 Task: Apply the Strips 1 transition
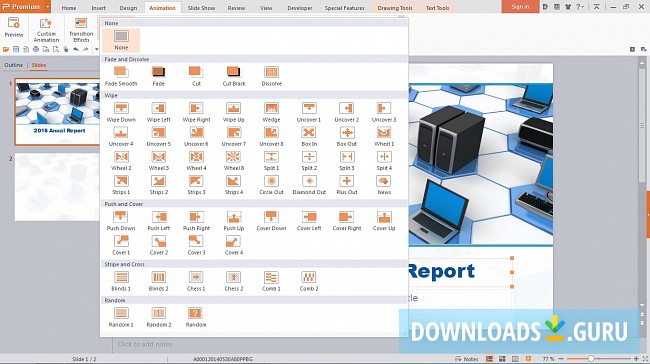pyautogui.click(x=121, y=184)
